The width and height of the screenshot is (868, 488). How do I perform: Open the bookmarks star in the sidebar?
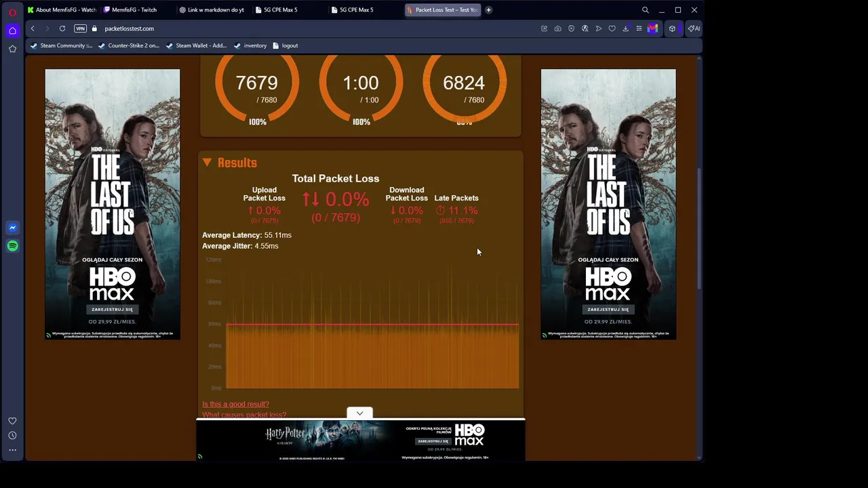[12, 49]
